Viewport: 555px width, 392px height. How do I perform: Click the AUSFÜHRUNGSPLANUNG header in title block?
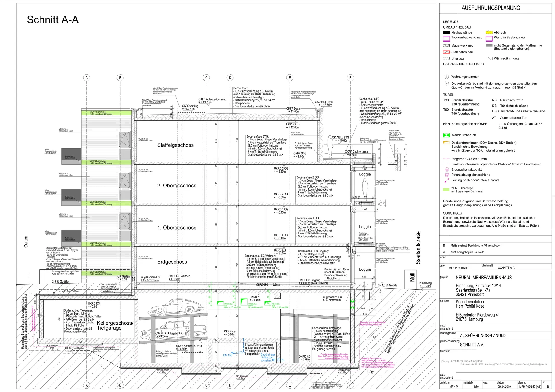[x=491, y=8]
